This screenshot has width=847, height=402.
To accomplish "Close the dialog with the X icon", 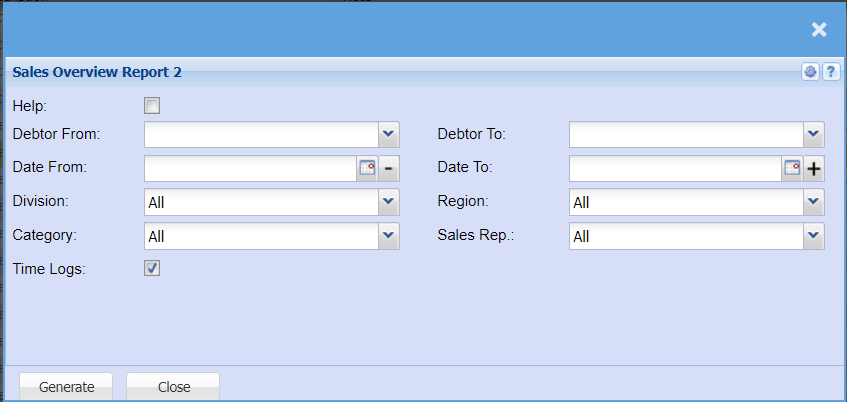I will [819, 30].
